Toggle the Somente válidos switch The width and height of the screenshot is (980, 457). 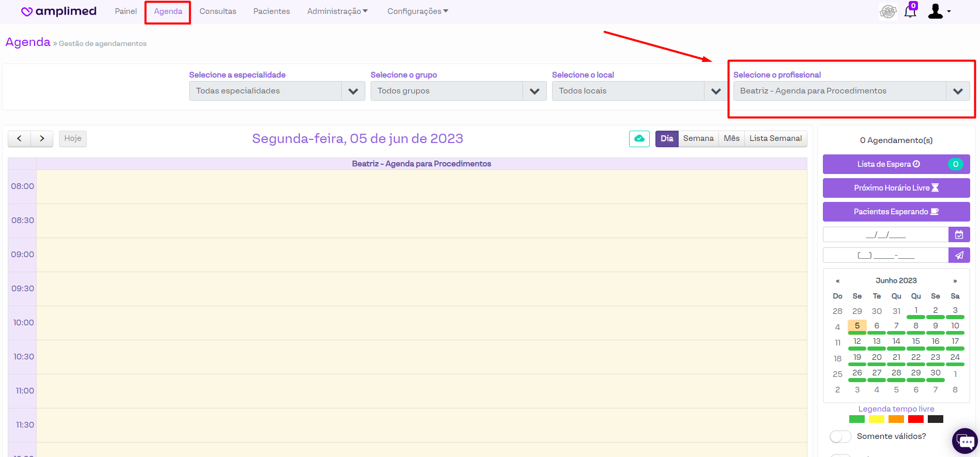click(840, 436)
